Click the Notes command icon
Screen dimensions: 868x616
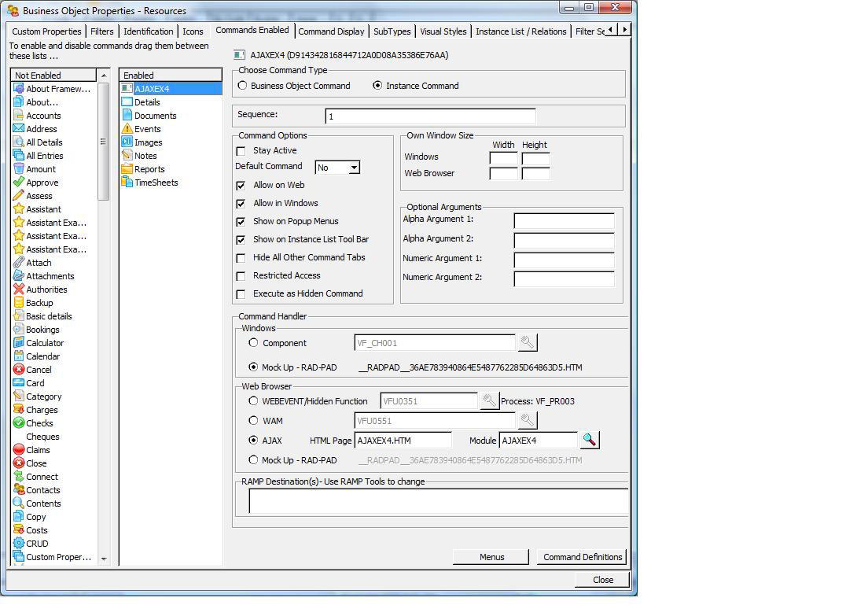pos(127,155)
